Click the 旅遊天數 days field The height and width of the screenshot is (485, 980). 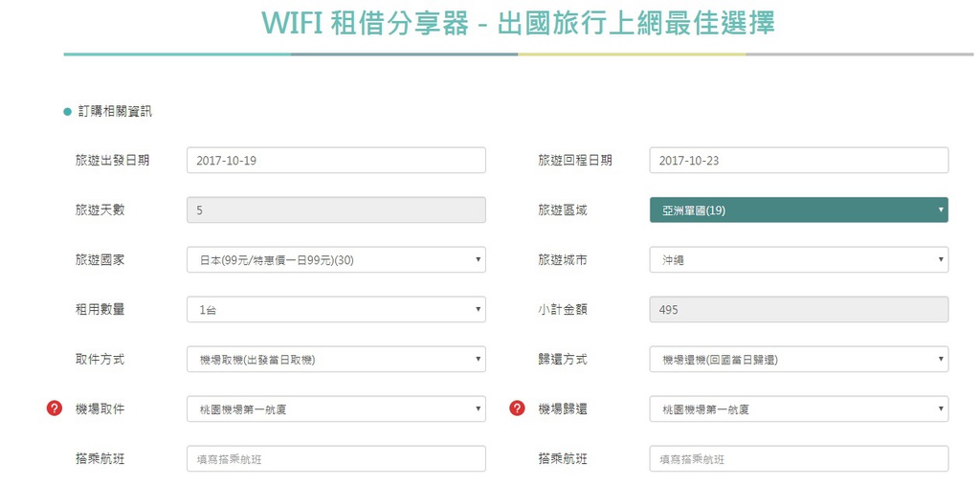[x=336, y=210]
